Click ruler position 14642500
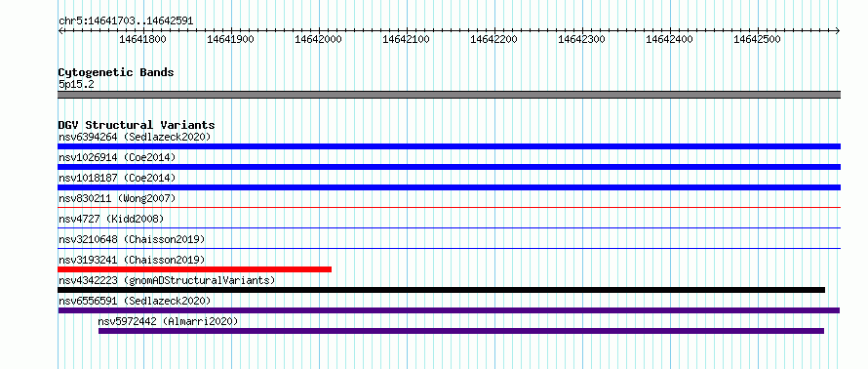The image size is (868, 369). click(758, 39)
